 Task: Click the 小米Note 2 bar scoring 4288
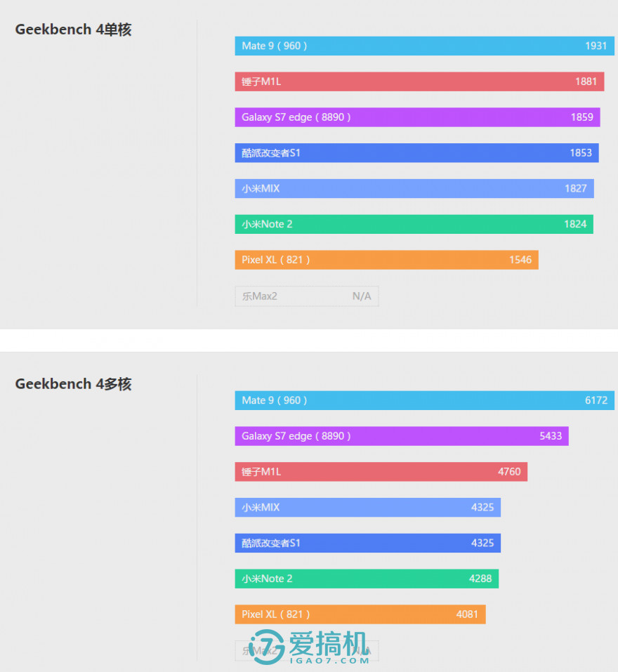click(x=367, y=579)
